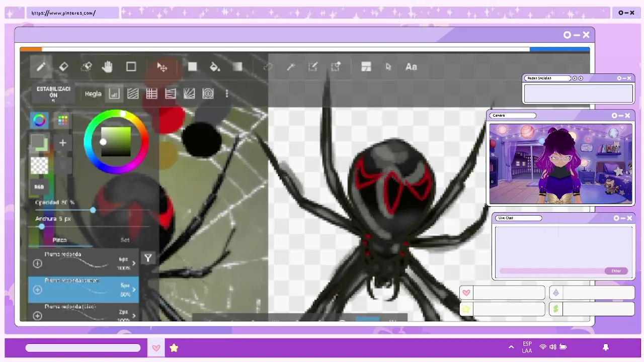Select the lasso eraser tool

[86, 67]
